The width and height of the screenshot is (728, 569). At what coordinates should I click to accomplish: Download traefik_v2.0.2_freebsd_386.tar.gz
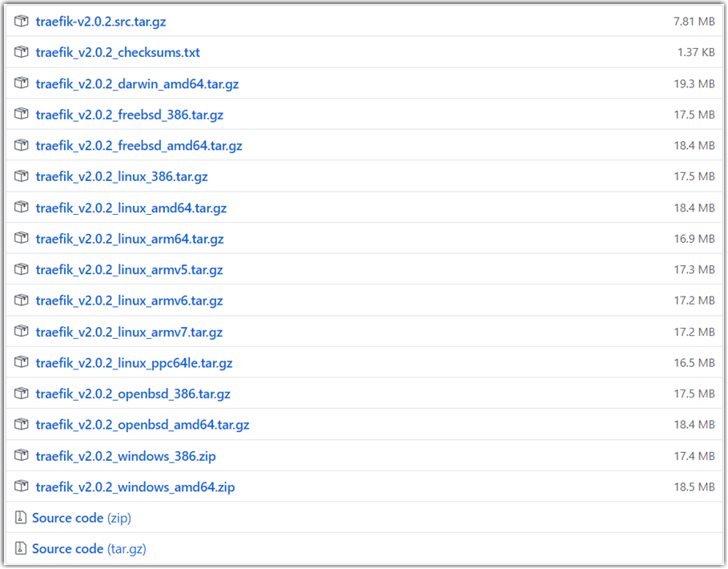click(x=130, y=115)
